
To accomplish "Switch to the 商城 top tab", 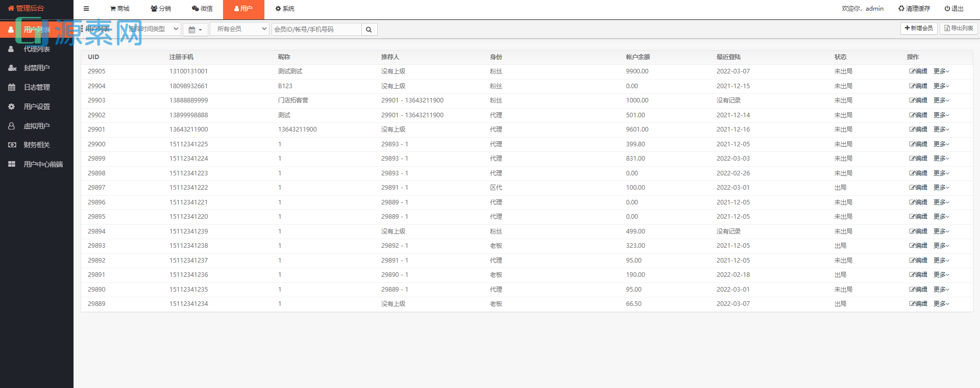I will click(x=120, y=9).
